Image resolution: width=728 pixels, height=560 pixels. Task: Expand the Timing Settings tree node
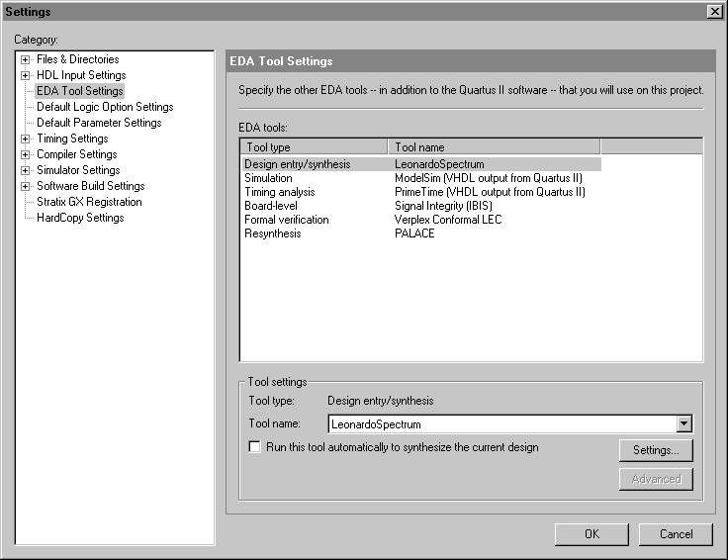(26, 139)
